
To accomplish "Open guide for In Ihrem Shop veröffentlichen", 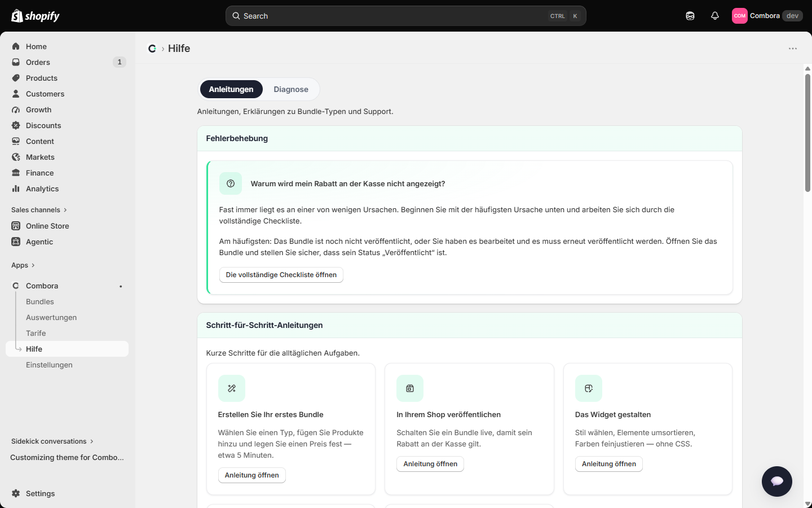I will (430, 464).
